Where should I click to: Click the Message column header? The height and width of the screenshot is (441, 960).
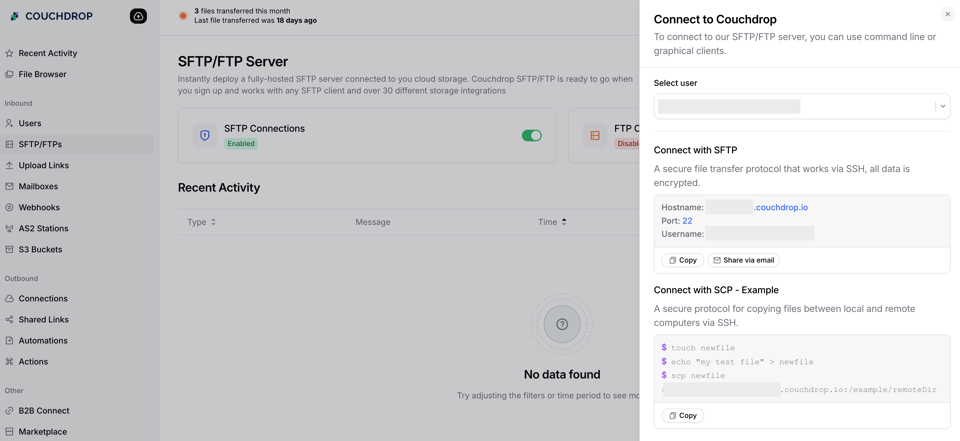click(373, 222)
